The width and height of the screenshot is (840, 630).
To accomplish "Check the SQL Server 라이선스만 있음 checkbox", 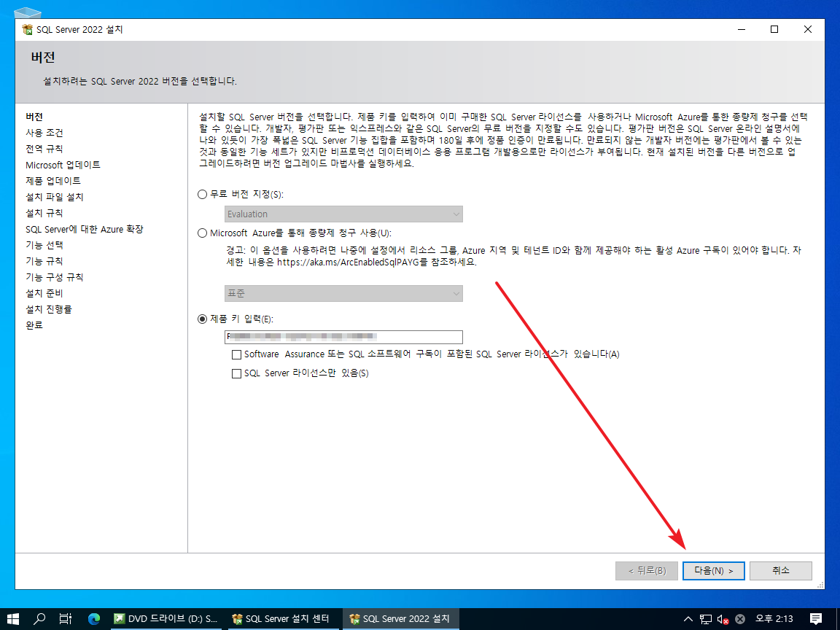I will pos(236,373).
